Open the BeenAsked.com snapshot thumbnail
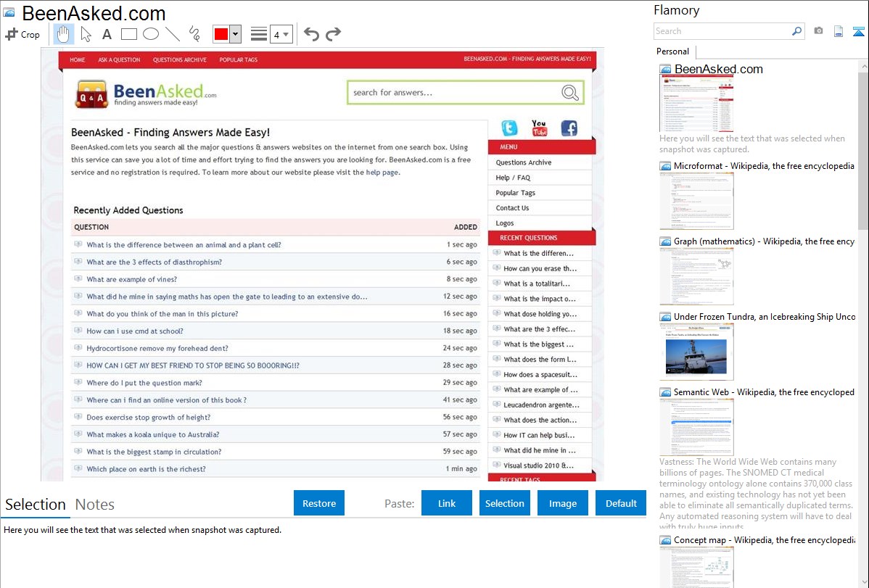This screenshot has width=869, height=588. pos(696,104)
